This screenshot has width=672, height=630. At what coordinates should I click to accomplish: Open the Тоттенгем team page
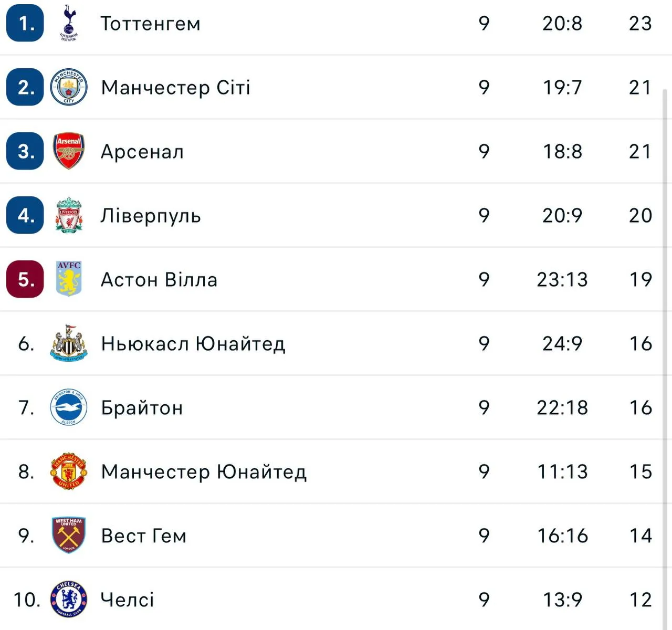pyautogui.click(x=150, y=23)
